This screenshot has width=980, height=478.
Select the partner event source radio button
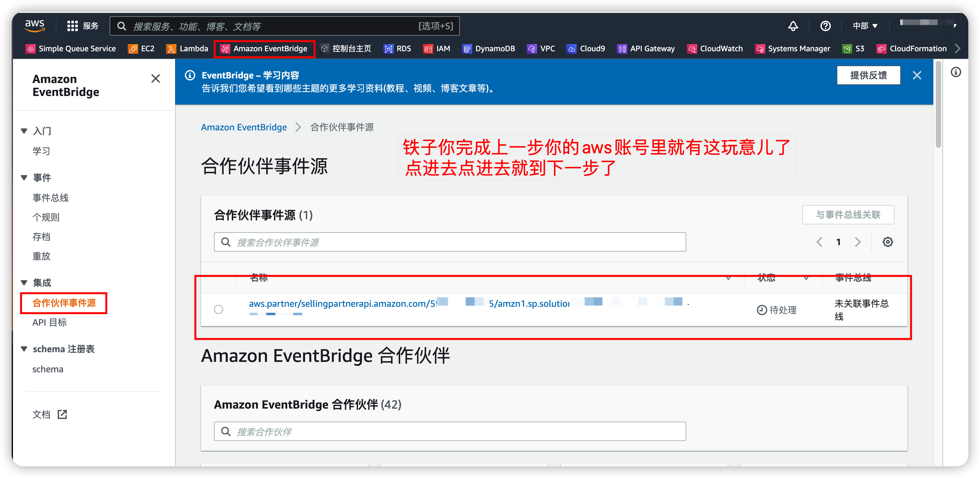tap(218, 309)
